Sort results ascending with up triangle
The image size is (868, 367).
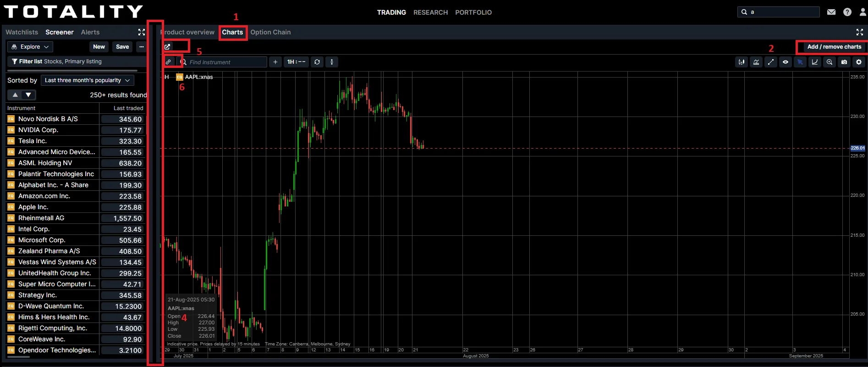pos(15,95)
